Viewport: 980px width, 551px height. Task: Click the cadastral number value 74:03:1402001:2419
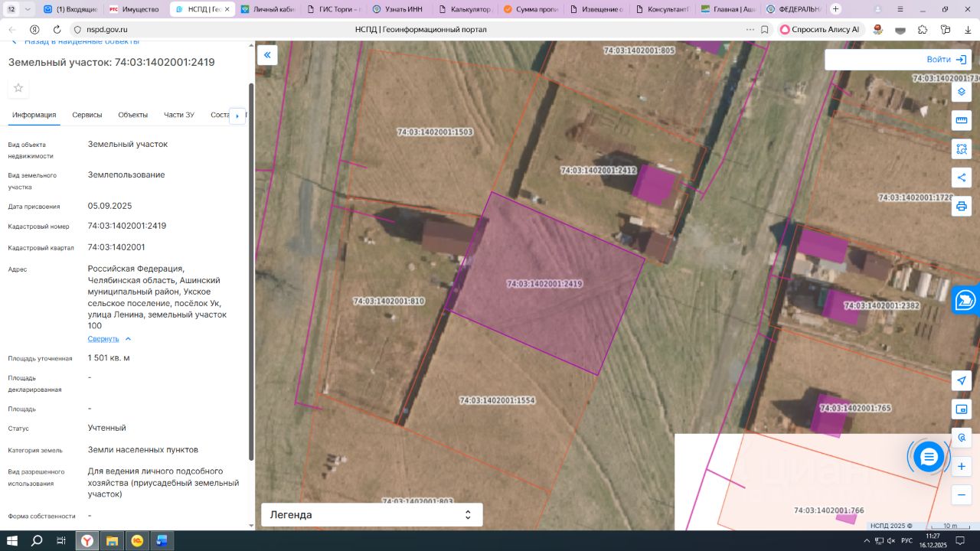coord(127,227)
